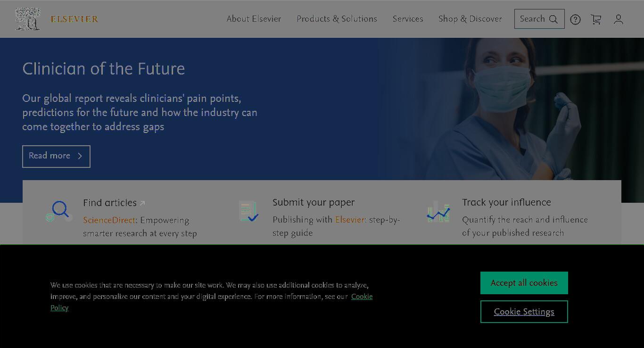Viewport: 644px width, 348px height.
Task: Open the user account icon
Action: tap(619, 19)
